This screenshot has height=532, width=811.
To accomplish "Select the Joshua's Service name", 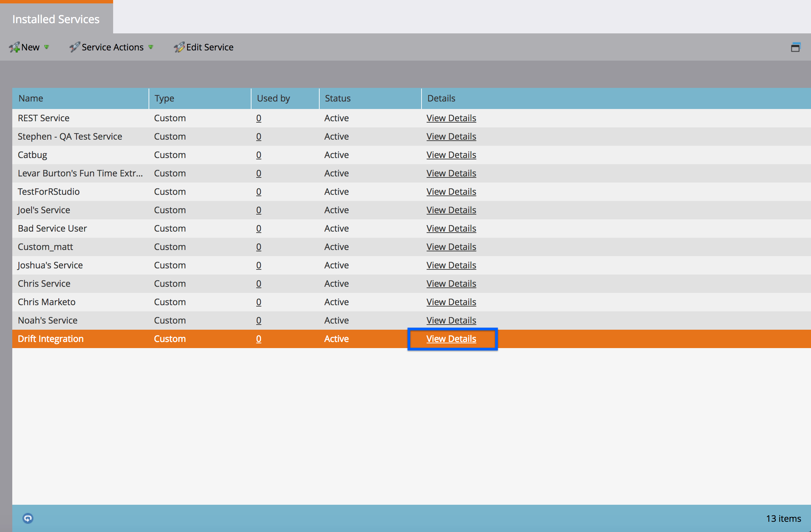I will (50, 265).
